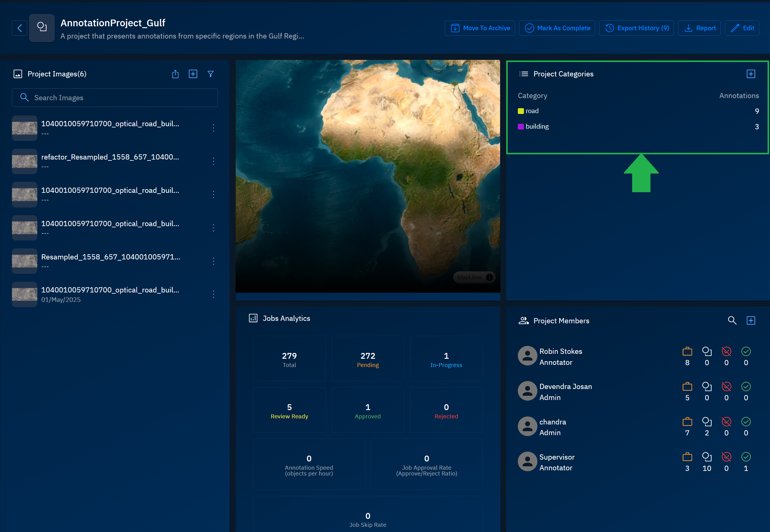
Task: Click the back arrow beside the project title
Action: tap(20, 28)
